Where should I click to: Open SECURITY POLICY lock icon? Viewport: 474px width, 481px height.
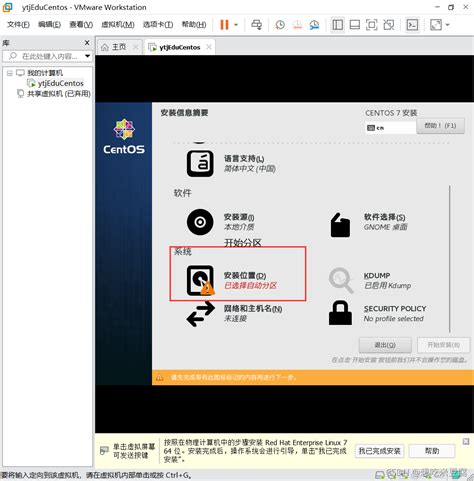(340, 313)
